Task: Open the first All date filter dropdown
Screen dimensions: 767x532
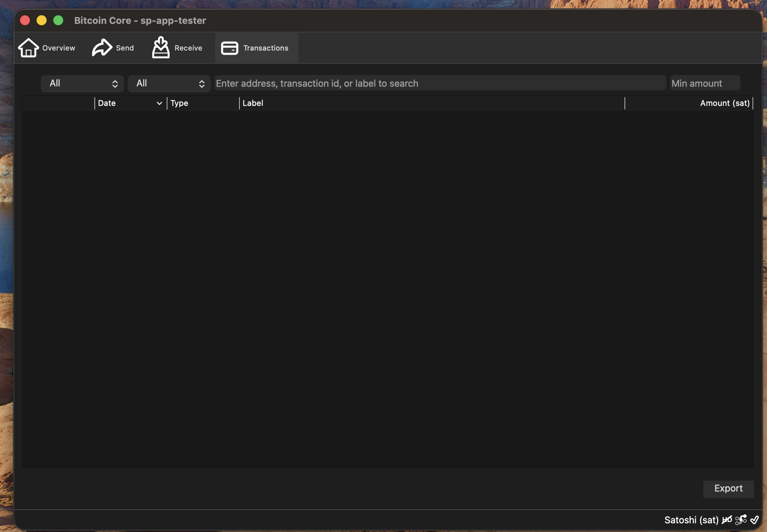Action: point(82,83)
